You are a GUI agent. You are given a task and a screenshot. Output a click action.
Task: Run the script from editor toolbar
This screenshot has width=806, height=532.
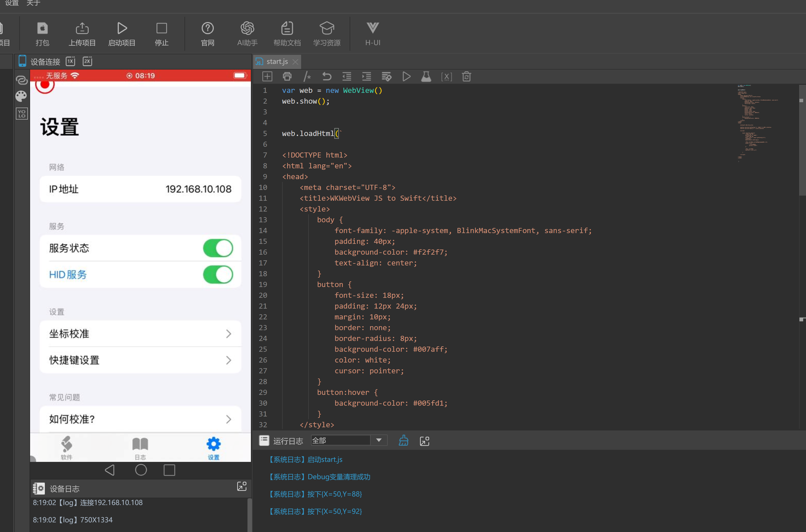point(406,76)
